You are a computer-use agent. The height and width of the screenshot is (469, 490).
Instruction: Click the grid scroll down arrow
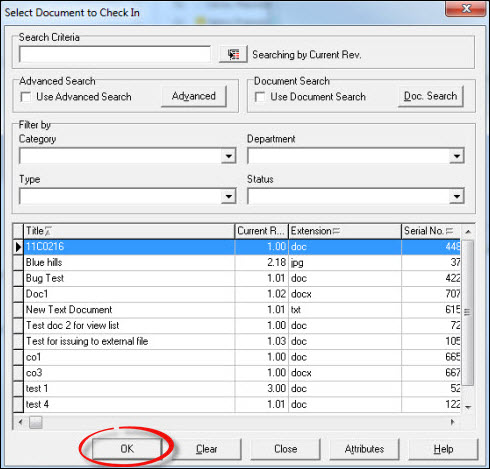pyautogui.click(x=468, y=407)
